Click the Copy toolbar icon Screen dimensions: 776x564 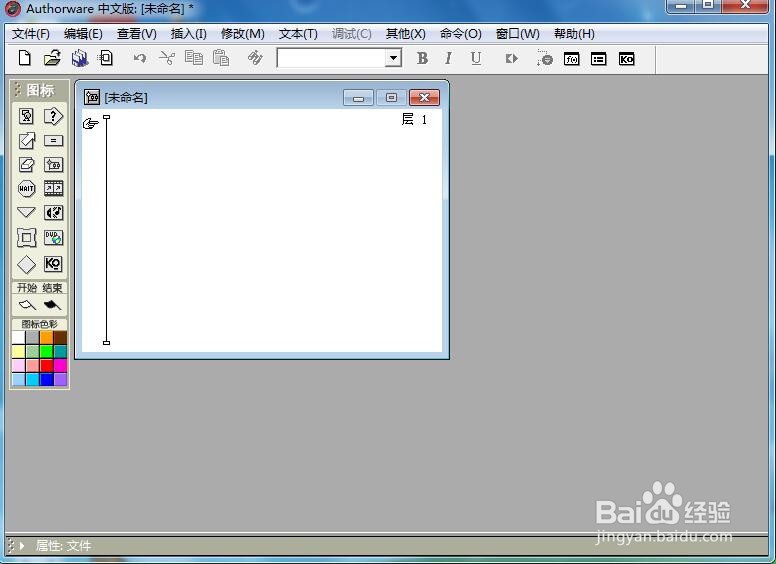[x=194, y=58]
